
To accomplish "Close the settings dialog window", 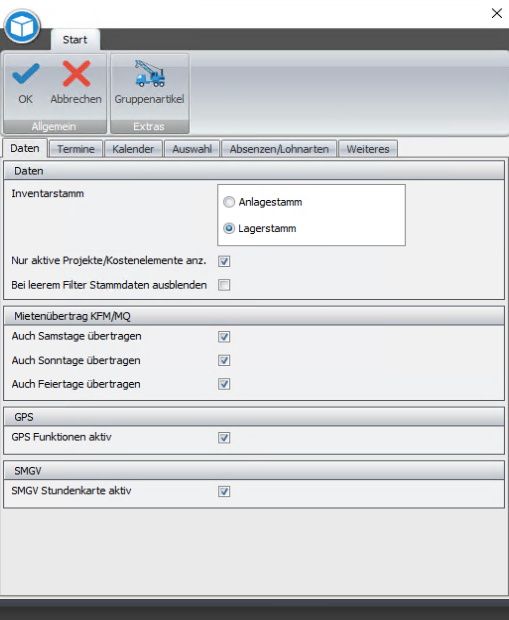I will pyautogui.click(x=497, y=13).
